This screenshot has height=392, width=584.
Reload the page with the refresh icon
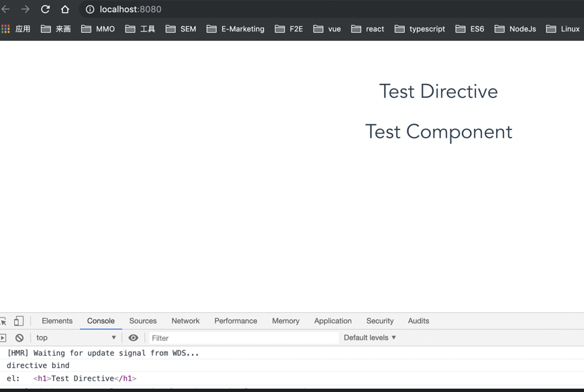pyautogui.click(x=45, y=9)
